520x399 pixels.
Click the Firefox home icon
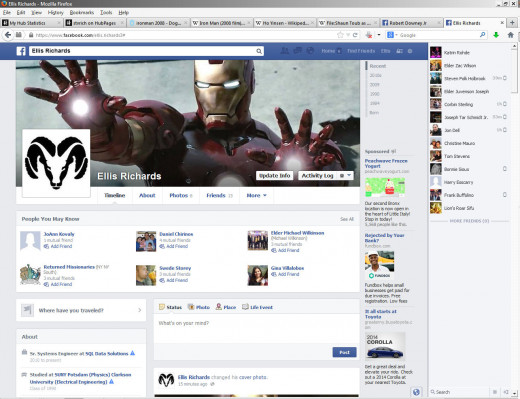coord(510,35)
